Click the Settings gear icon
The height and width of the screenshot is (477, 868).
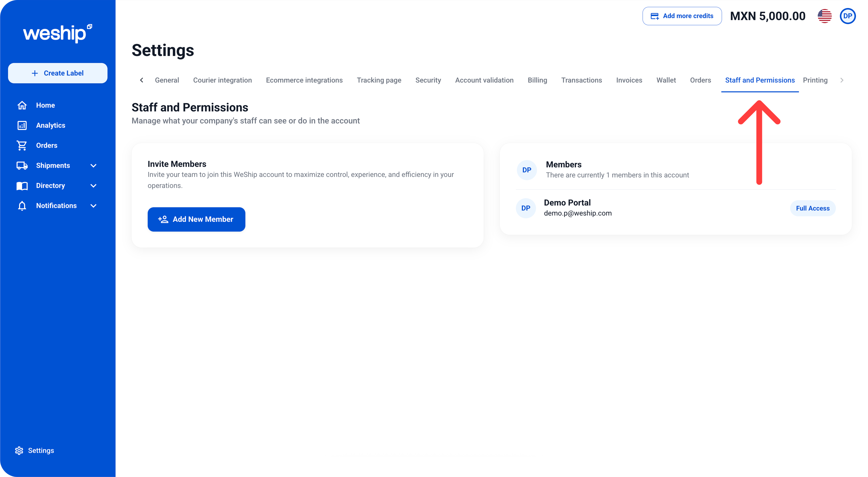click(x=19, y=450)
